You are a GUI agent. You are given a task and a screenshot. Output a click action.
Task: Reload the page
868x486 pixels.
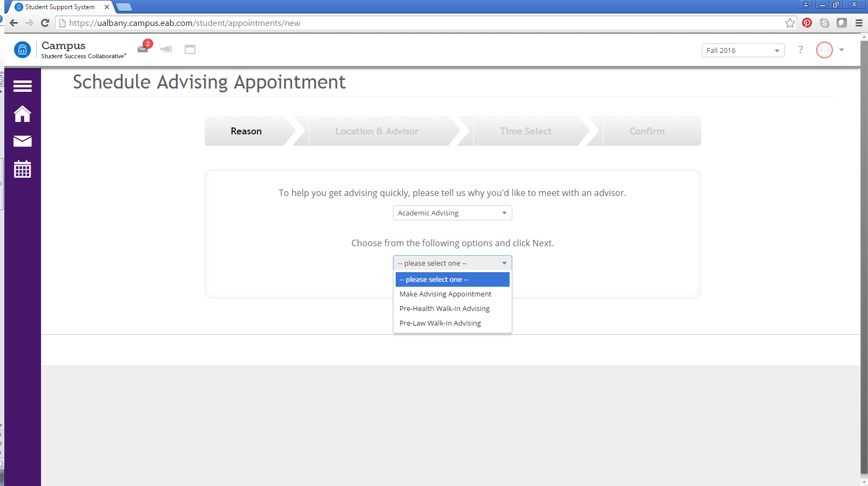[45, 23]
